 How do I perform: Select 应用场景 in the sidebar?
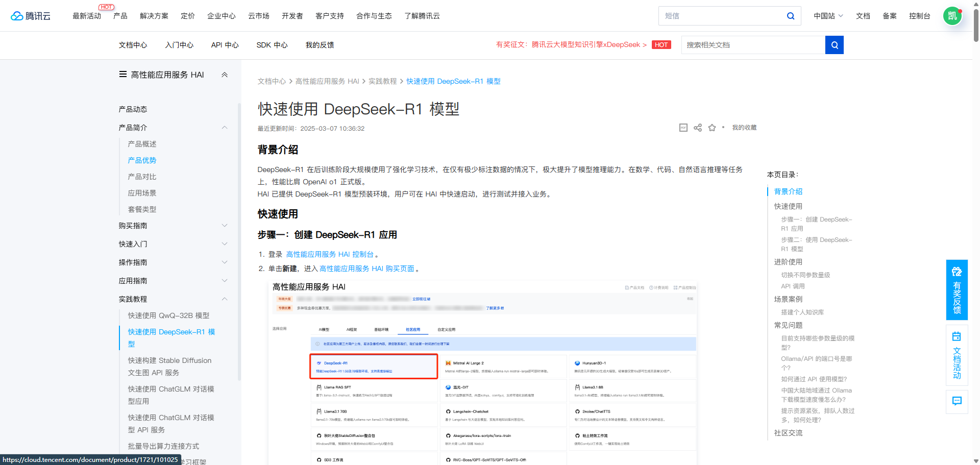tap(142, 193)
